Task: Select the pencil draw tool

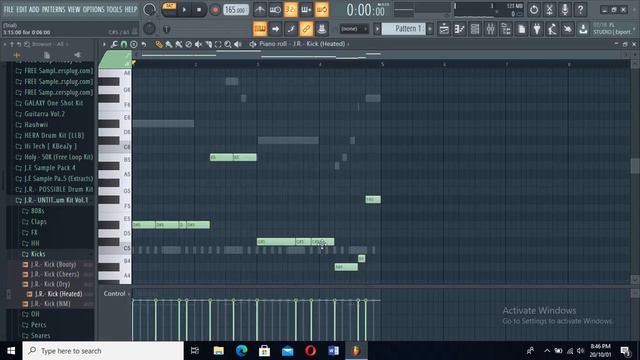Action: [x=159, y=44]
